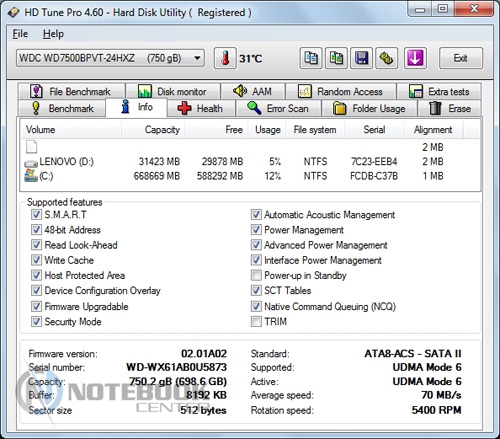Click the Exit button

[461, 58]
